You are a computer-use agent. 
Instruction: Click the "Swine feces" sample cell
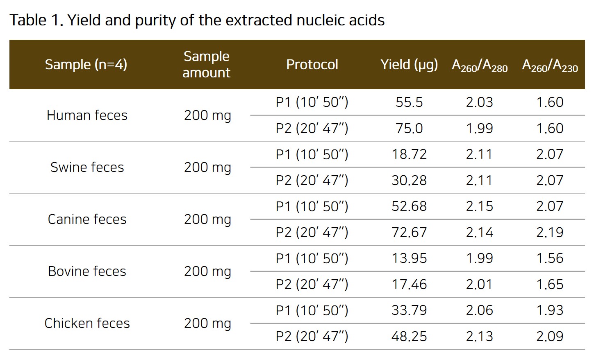[87, 167]
